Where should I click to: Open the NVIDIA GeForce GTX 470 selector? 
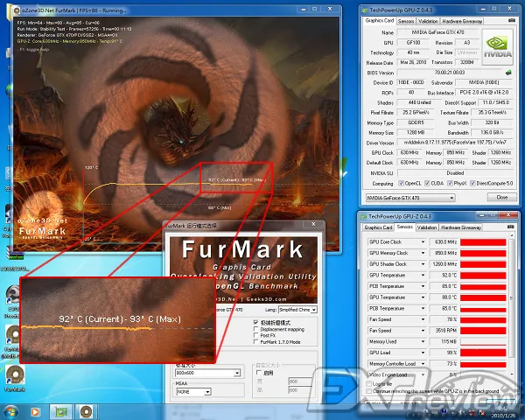411,197
